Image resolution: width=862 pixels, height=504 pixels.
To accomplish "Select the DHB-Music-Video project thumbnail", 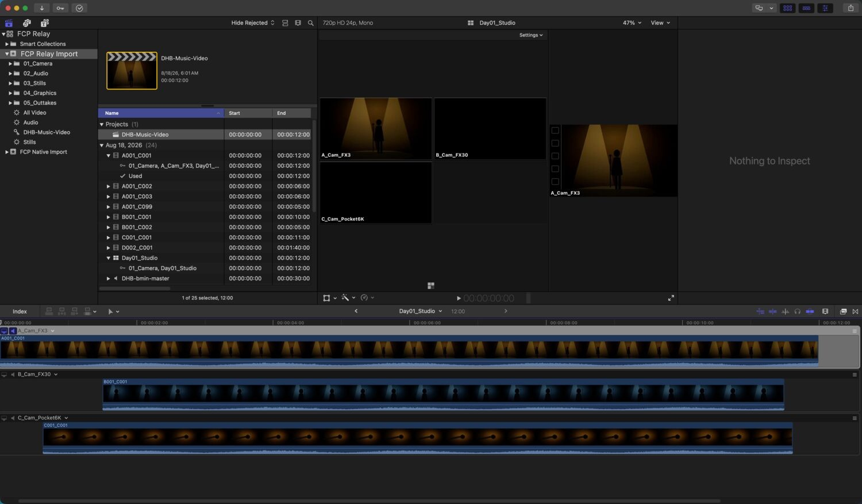I will click(132, 71).
